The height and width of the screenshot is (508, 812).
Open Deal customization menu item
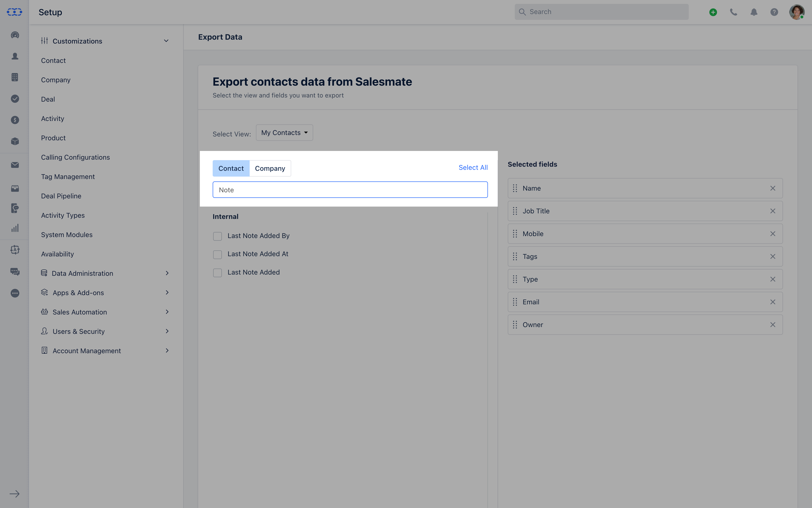(48, 99)
